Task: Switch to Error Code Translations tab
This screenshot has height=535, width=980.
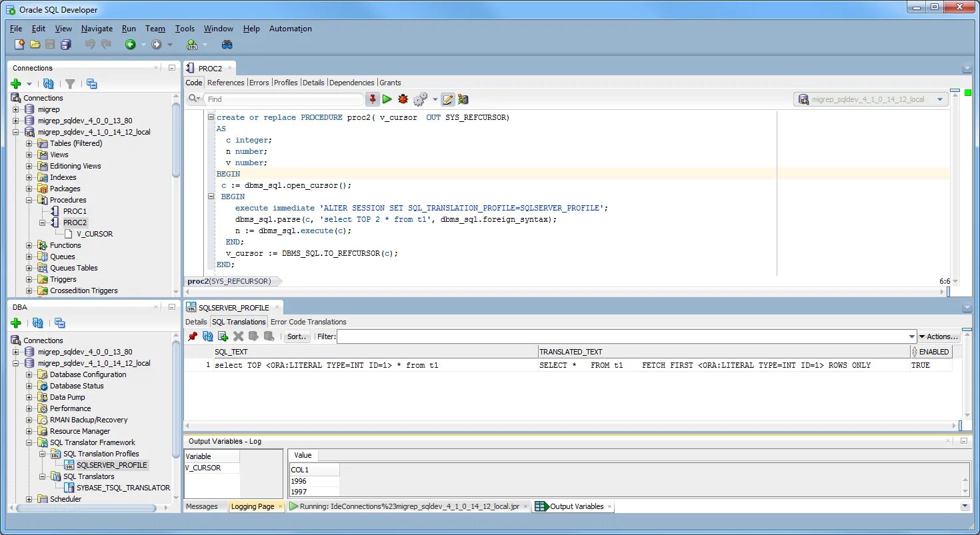Action: click(x=309, y=322)
